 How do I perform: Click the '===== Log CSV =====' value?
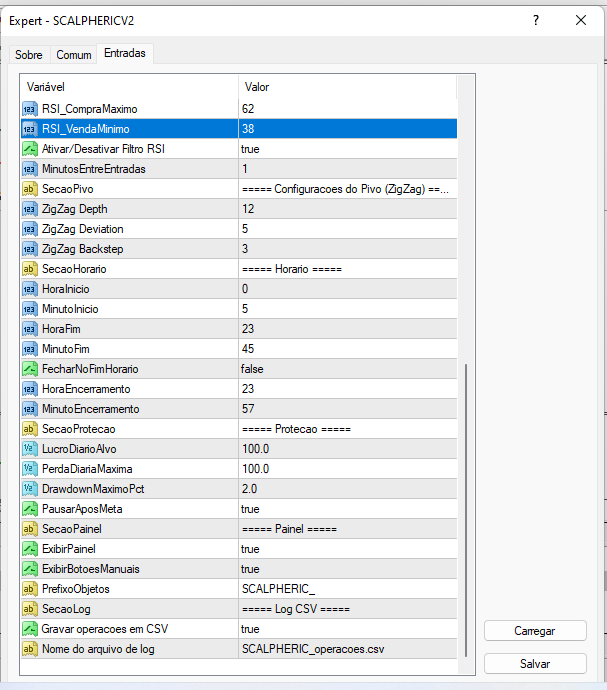(x=296, y=609)
